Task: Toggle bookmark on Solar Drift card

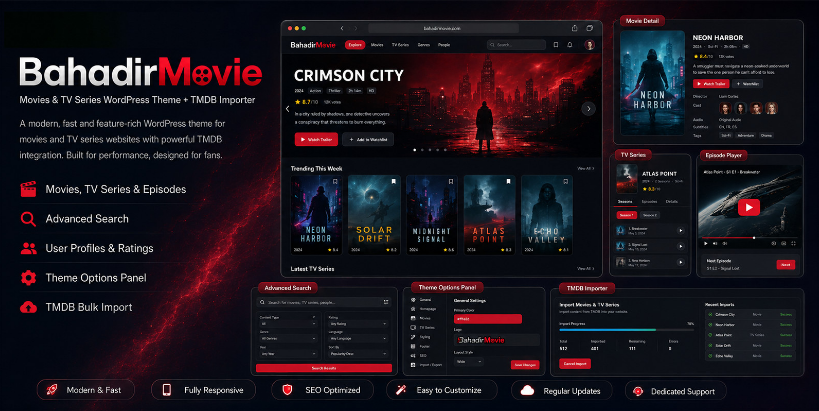Action: 393,182
